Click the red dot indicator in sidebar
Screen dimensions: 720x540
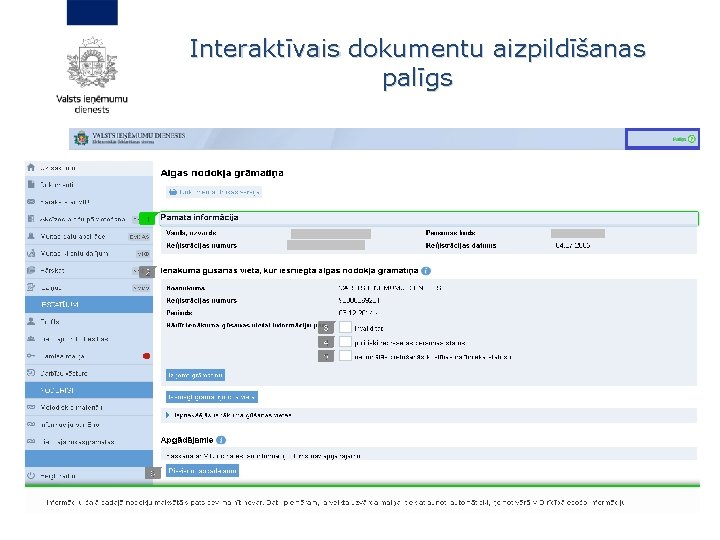[x=146, y=356]
